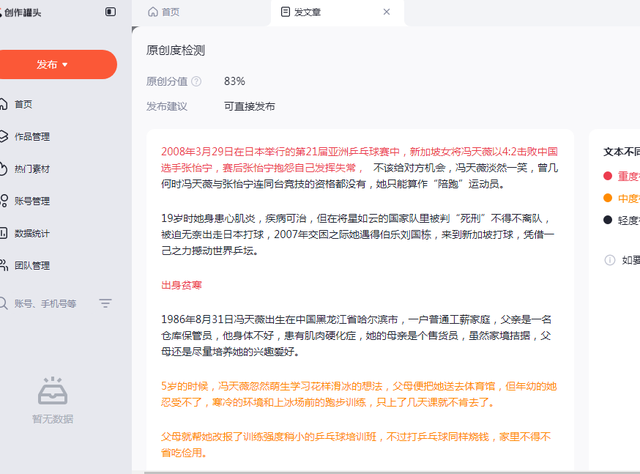Open the account filter icon
640x474 pixels.
[105, 303]
